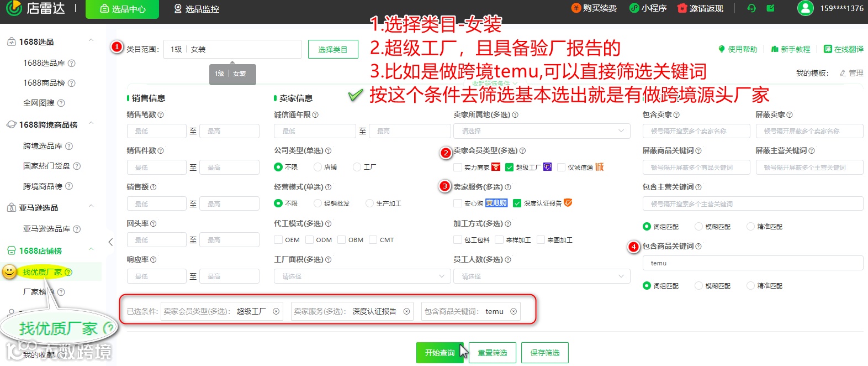868x366 pixels.
Task: Collapse the 亚马逊选品 sidebar section
Action: [x=91, y=206]
